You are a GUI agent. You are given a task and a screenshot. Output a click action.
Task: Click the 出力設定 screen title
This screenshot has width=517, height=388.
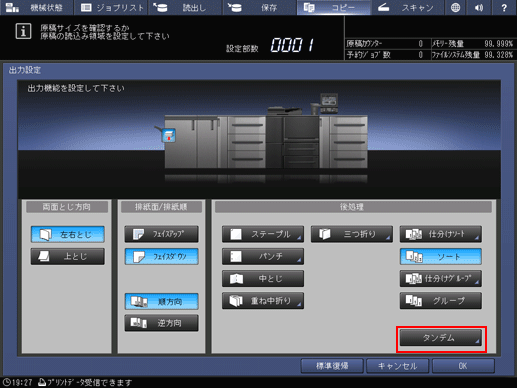25,70
